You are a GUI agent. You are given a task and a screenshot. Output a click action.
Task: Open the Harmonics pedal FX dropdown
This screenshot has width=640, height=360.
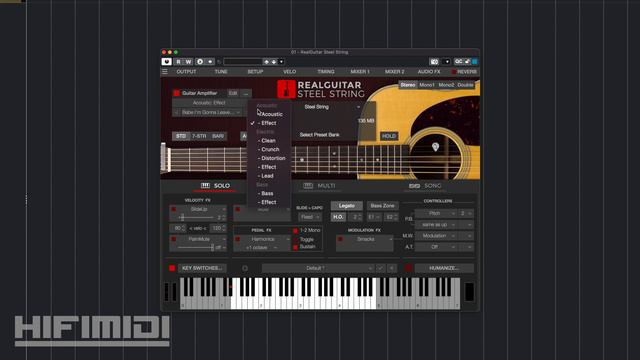(x=265, y=239)
